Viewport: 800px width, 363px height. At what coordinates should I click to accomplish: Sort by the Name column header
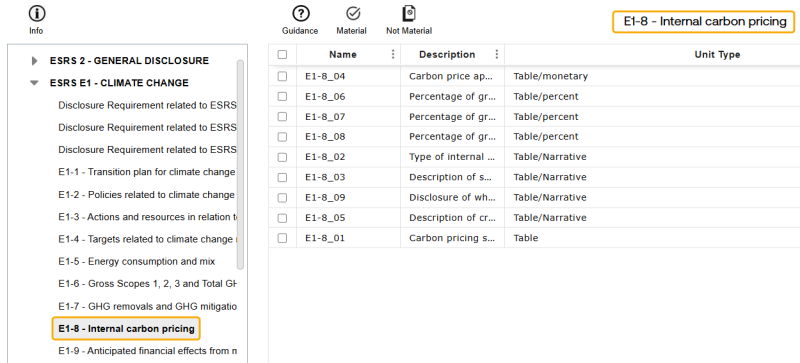click(342, 55)
